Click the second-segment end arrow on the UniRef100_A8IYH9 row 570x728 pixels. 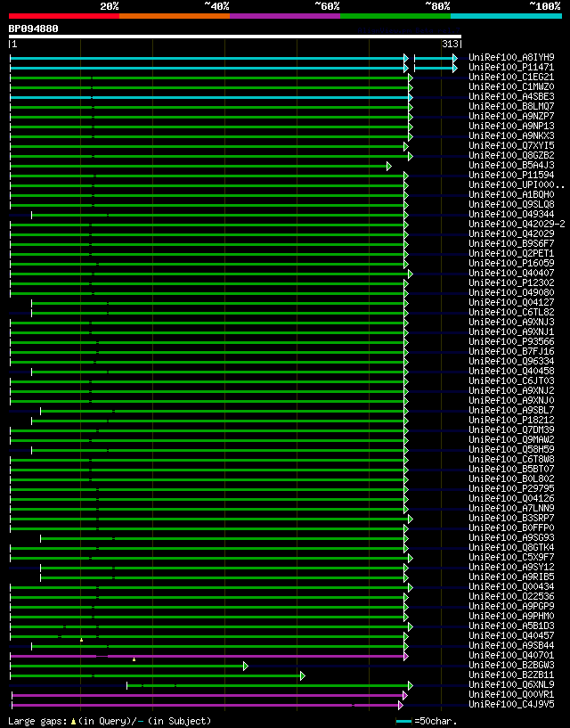pyautogui.click(x=455, y=58)
